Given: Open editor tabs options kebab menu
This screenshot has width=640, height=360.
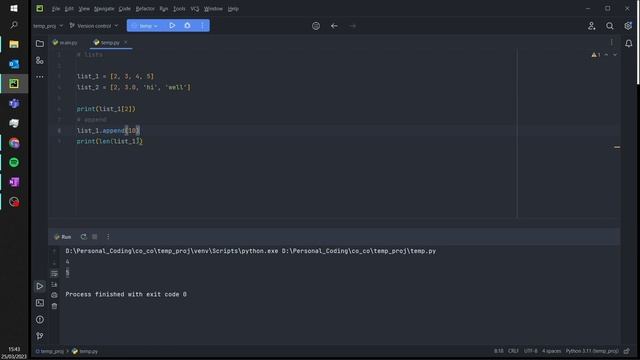Looking at the screenshot, I should 611,42.
